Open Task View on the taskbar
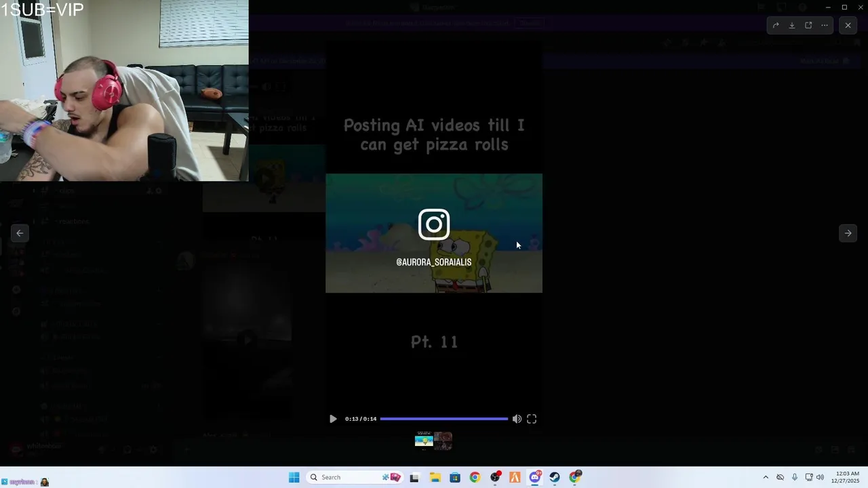 point(414,477)
